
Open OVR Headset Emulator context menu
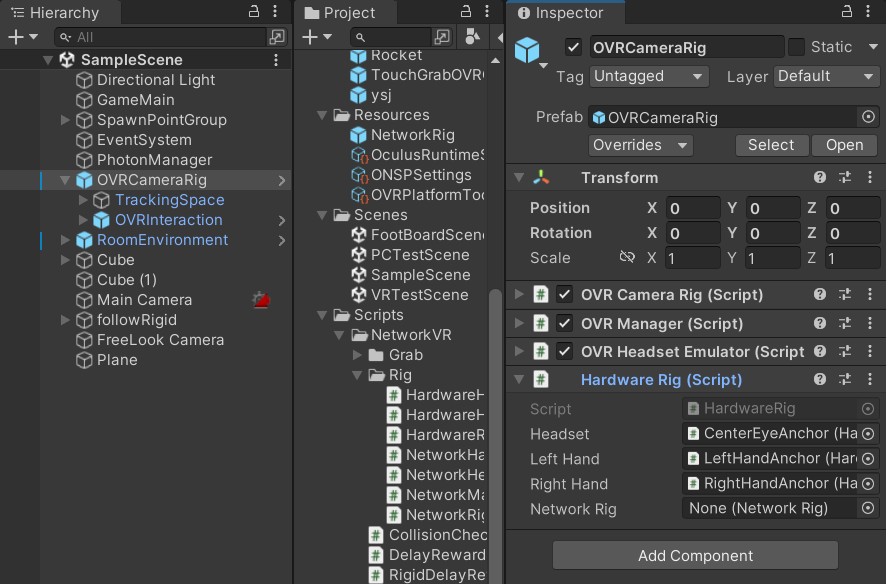coord(870,351)
